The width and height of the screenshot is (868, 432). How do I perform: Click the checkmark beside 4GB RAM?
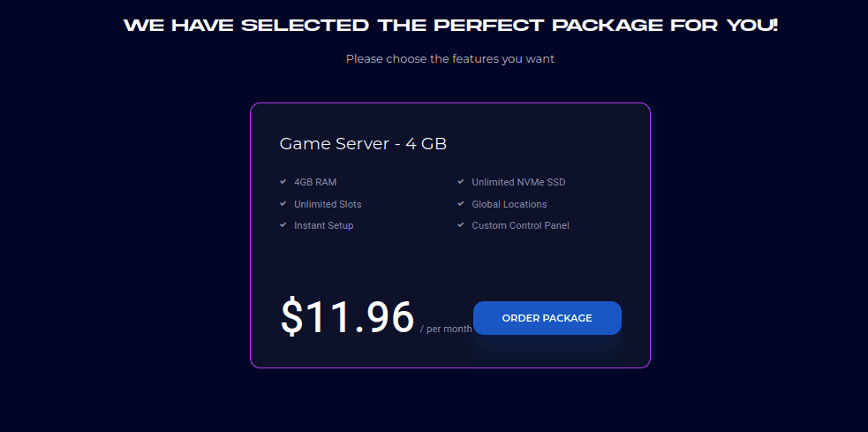pos(283,182)
